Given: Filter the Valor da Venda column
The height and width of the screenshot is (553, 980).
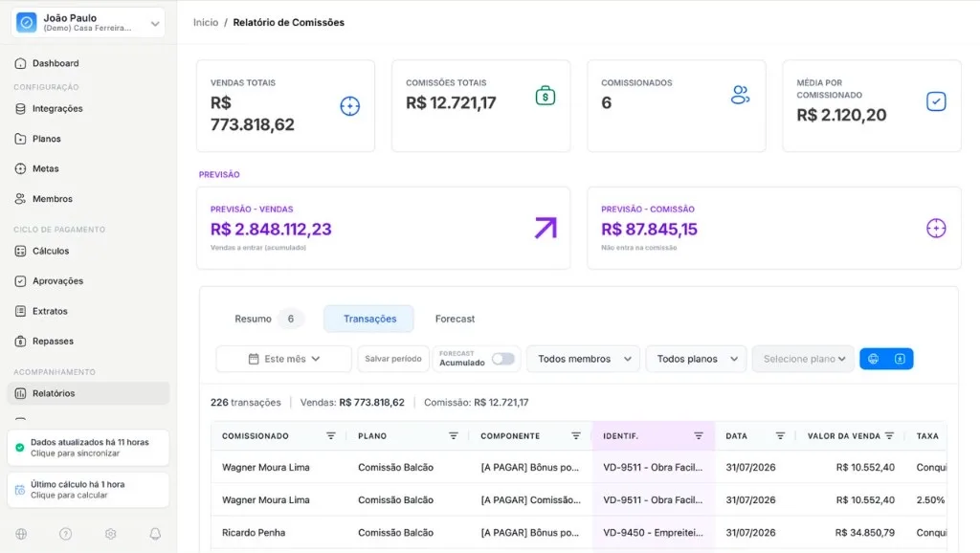Looking at the screenshot, I should tap(889, 436).
